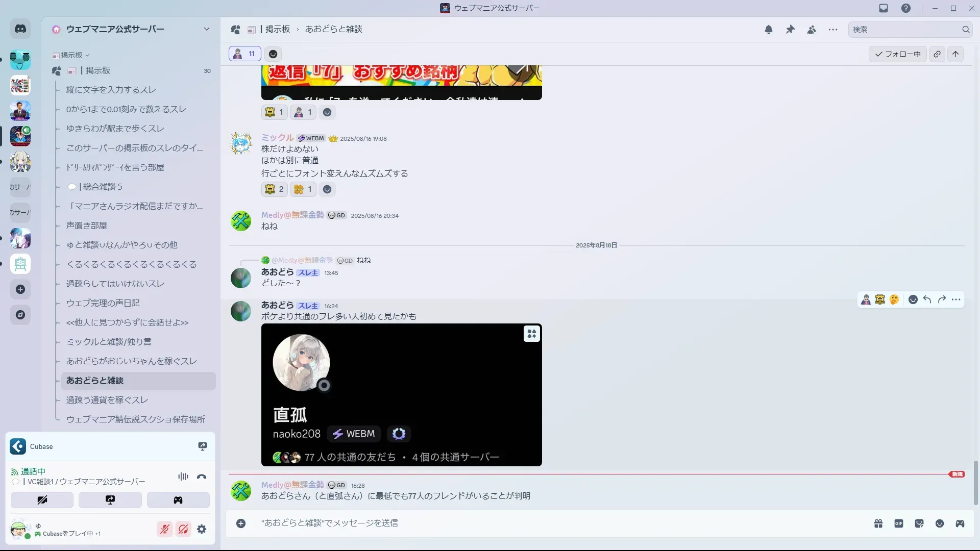Toggle camera video button in voice panel
The height and width of the screenshot is (551, 980).
(42, 500)
